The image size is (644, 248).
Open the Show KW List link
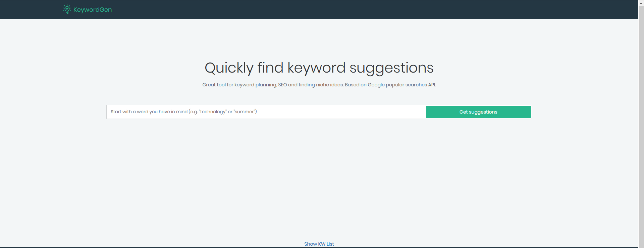click(319, 244)
